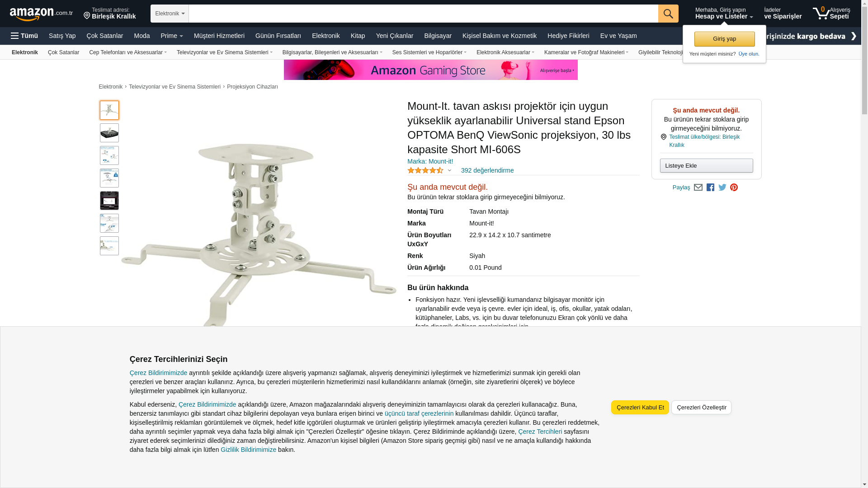Open Televizyonlar ve Ev Sinema Sistemleri submenu
Viewport: 868px width, 488px height.
click(225, 52)
